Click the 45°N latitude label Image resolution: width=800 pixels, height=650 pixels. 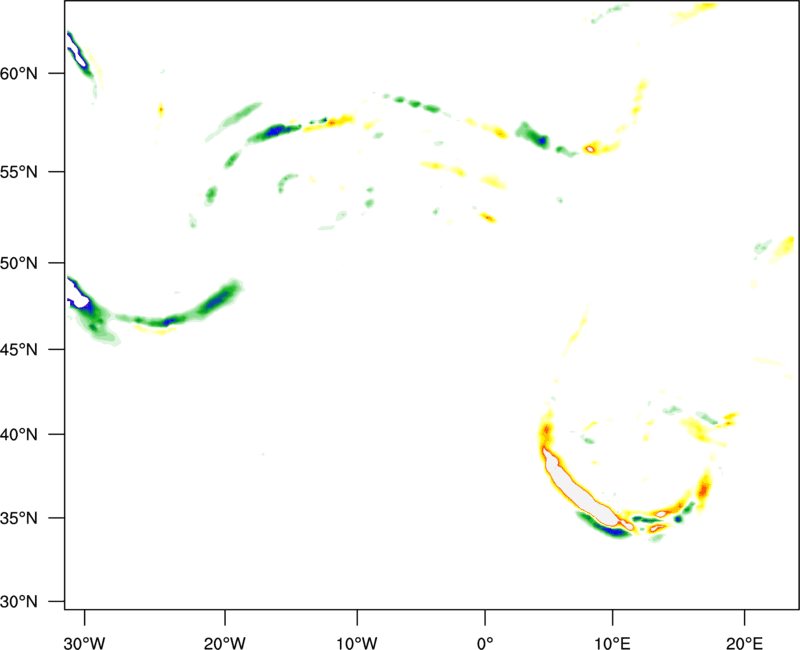click(x=19, y=350)
